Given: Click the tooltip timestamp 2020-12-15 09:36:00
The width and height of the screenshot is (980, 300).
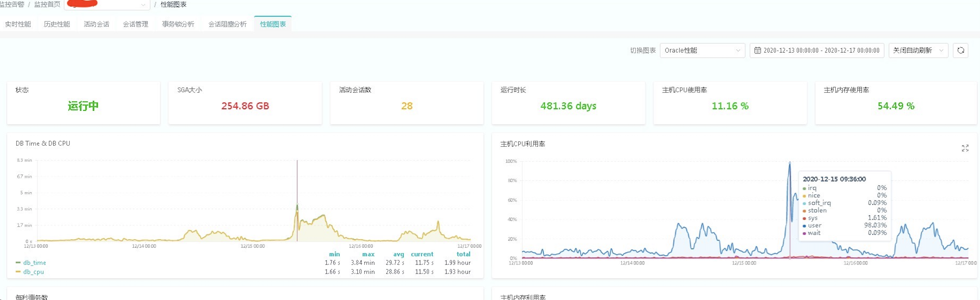Looking at the screenshot, I should pyautogui.click(x=834, y=179).
